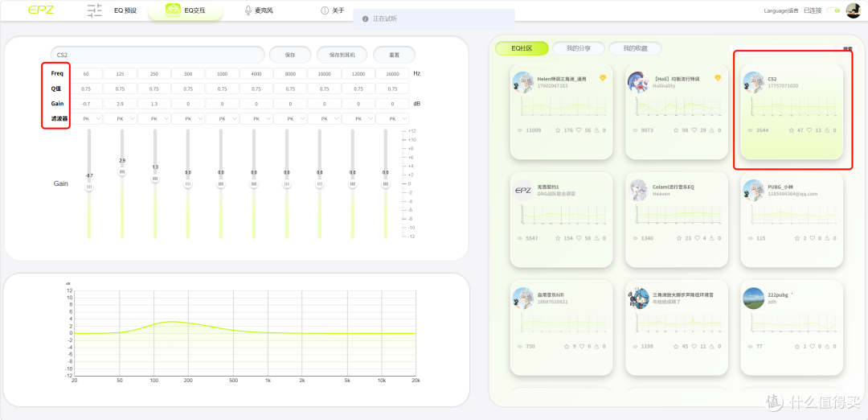This screenshot has width=868, height=420.
Task: Click the CS2 preset name field
Action: pyautogui.click(x=158, y=55)
